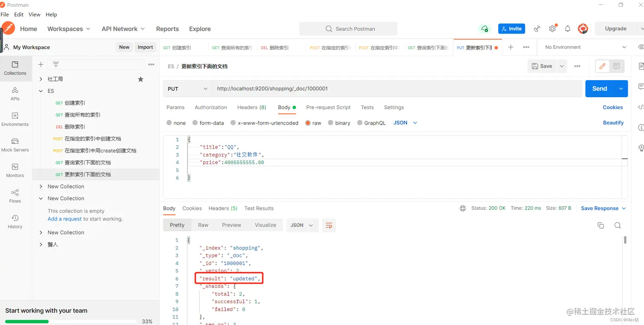Expand 聚人 collection

tap(41, 245)
